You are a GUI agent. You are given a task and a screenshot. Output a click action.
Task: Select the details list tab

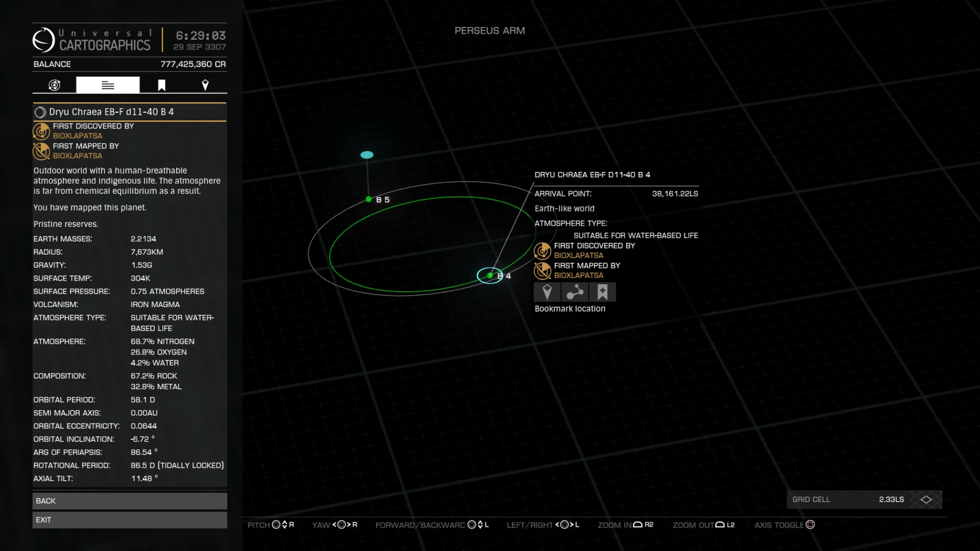tap(108, 85)
